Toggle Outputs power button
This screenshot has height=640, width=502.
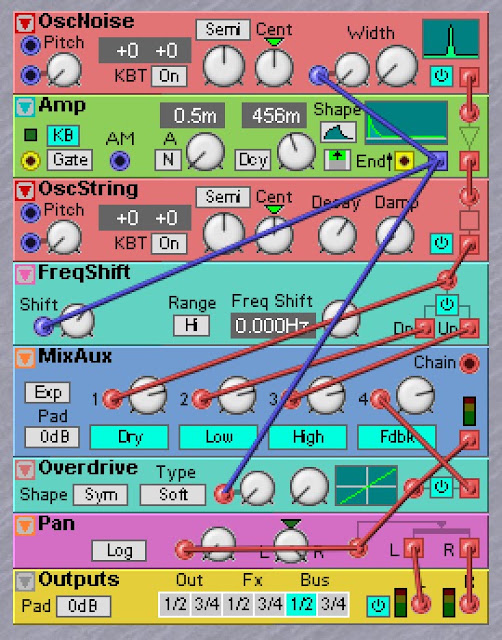(x=378, y=606)
